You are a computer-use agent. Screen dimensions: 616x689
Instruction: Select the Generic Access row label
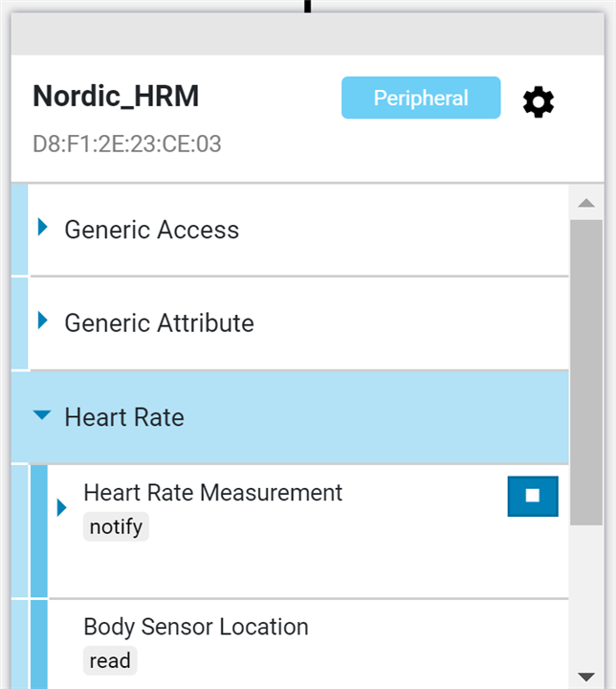(x=151, y=230)
